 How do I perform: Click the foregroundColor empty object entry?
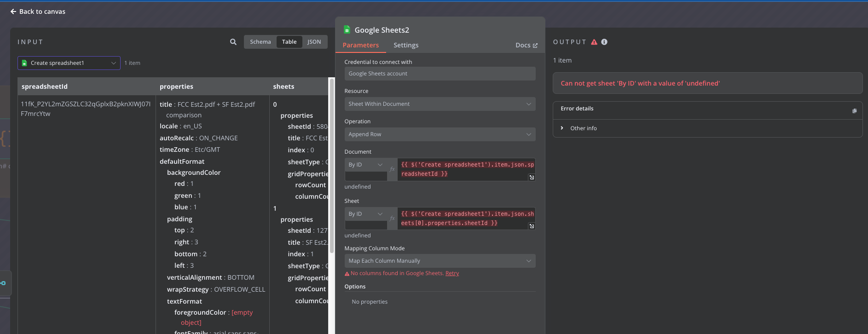tap(214, 317)
